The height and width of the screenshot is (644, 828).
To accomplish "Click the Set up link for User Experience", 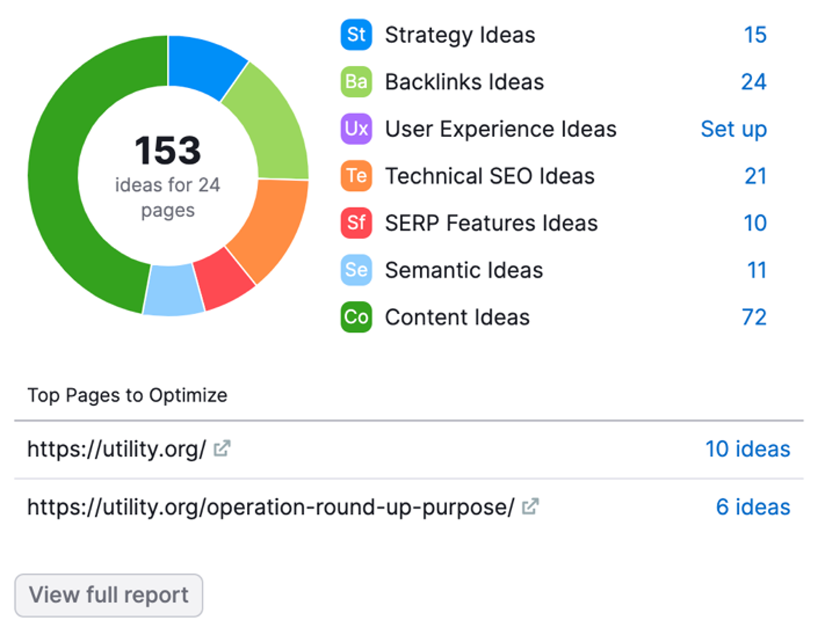I will 734,129.
